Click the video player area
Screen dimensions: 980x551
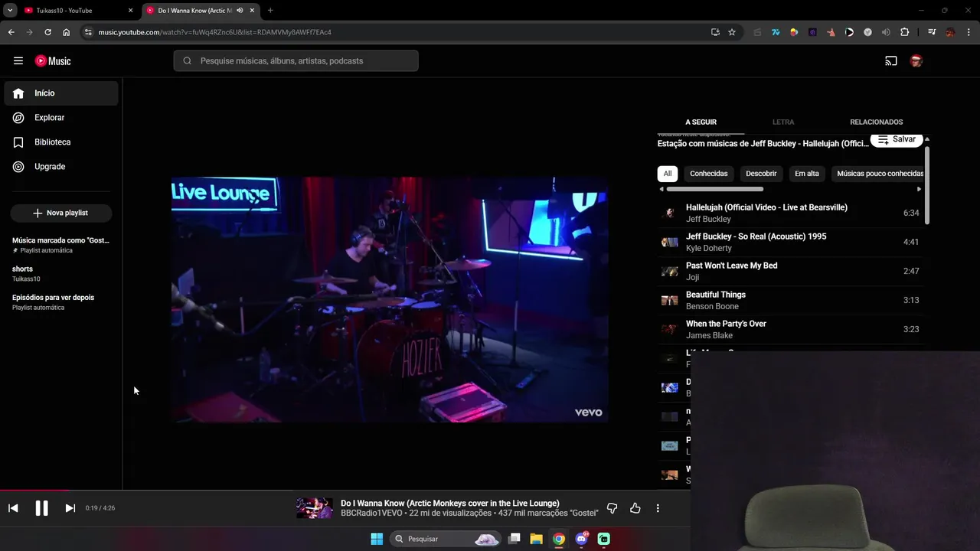click(390, 300)
